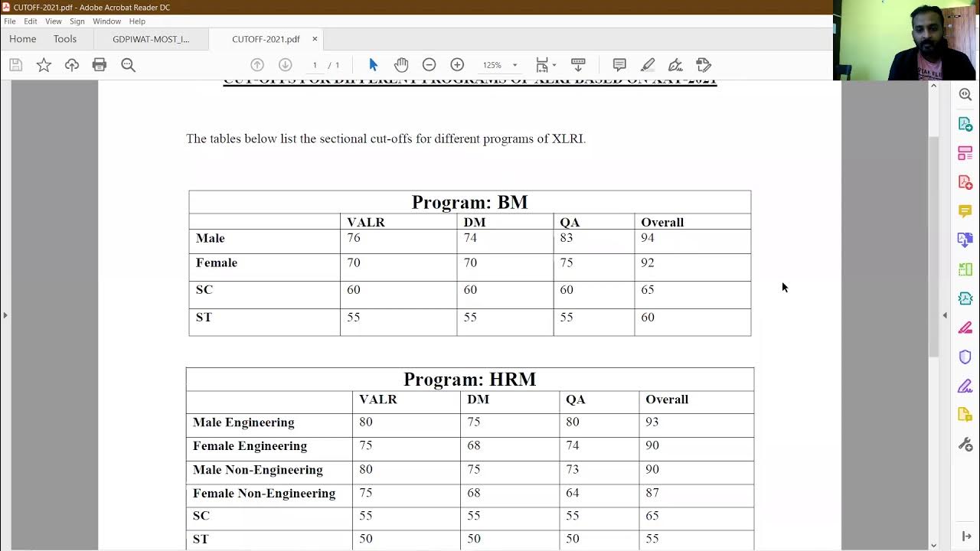980x551 pixels.
Task: Open Compress PDF tool in sidebar
Action: (965, 298)
